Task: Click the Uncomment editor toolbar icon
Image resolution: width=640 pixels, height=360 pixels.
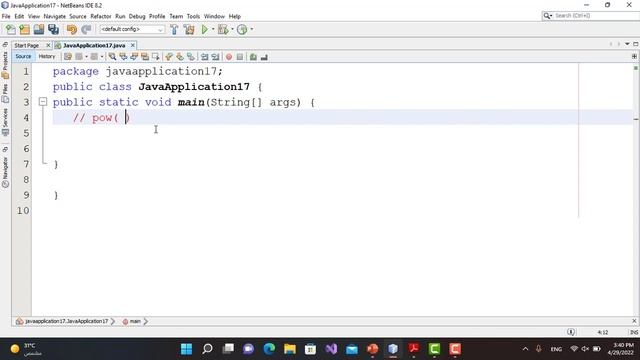Action: point(264,57)
